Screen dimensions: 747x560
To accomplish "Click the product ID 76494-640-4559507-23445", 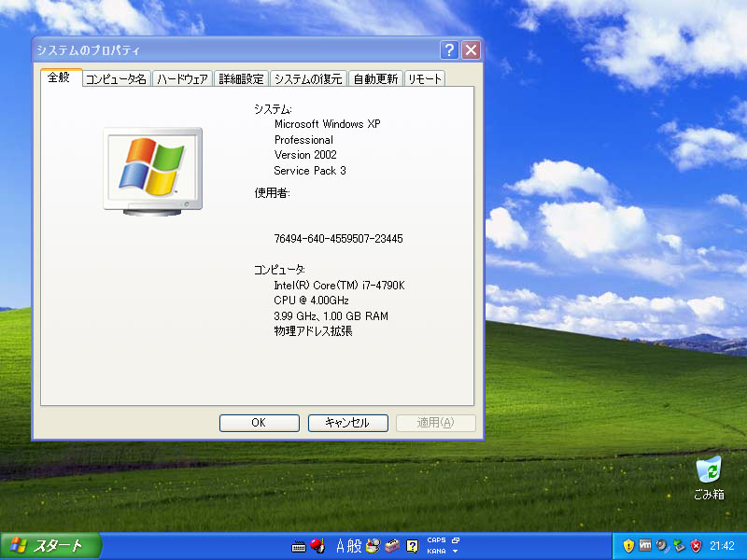I will [x=338, y=239].
